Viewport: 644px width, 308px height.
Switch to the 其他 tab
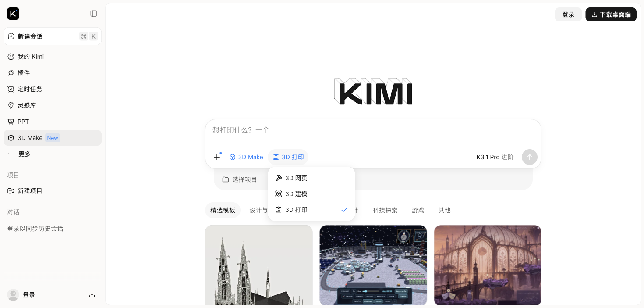pos(444,210)
